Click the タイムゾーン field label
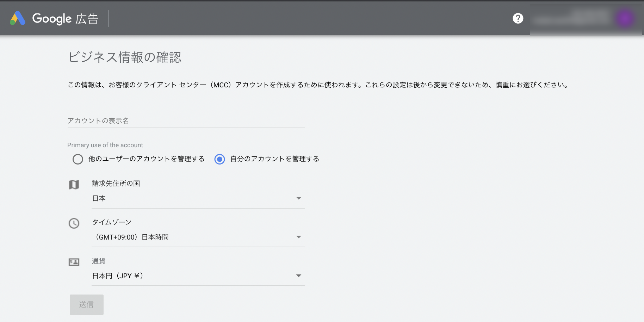Viewport: 644px width, 322px height. [112, 222]
